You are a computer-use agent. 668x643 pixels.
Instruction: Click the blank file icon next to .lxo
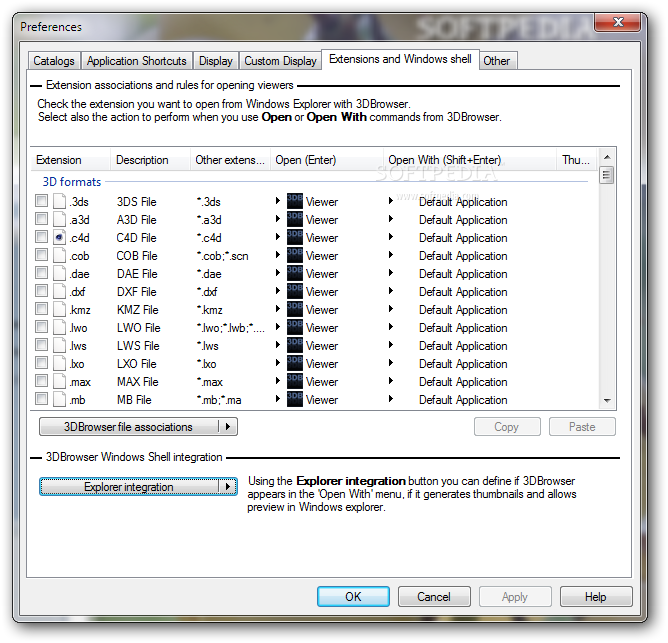tap(60, 363)
